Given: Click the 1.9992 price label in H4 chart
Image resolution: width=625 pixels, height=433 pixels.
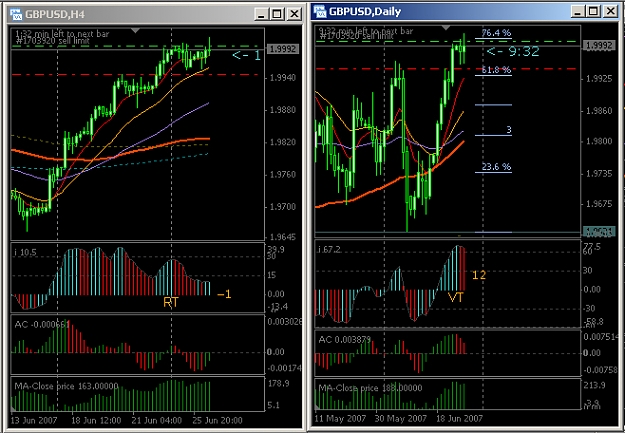Looking at the screenshot, I should tap(283, 49).
